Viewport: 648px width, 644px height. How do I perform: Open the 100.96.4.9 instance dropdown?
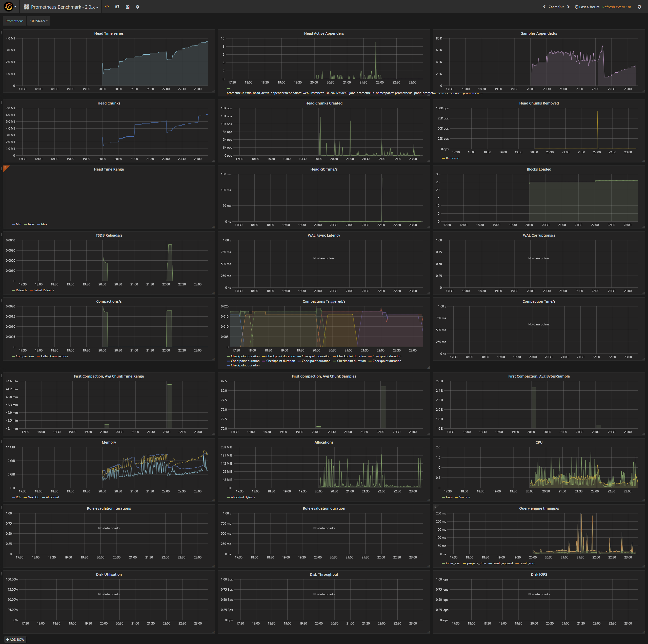tap(38, 21)
